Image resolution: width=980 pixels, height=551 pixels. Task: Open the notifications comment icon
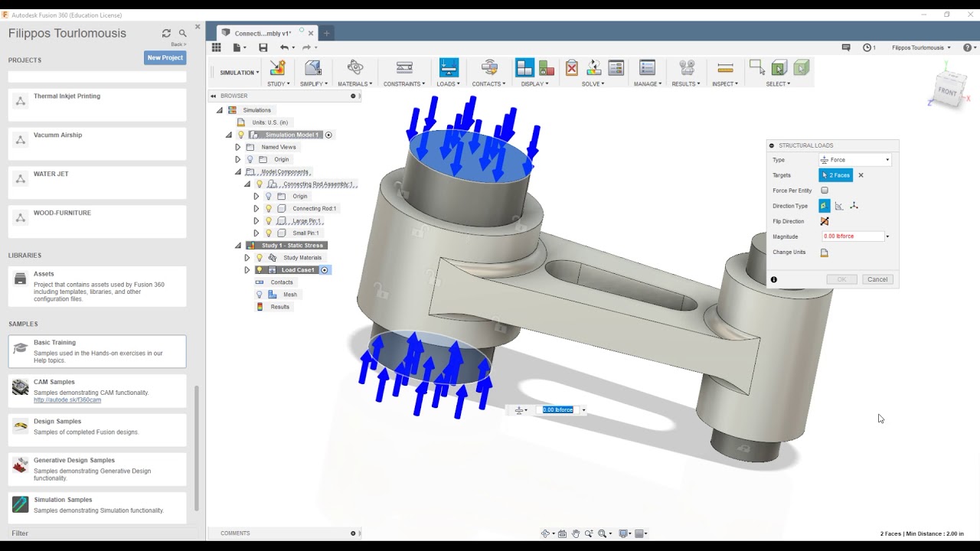846,47
